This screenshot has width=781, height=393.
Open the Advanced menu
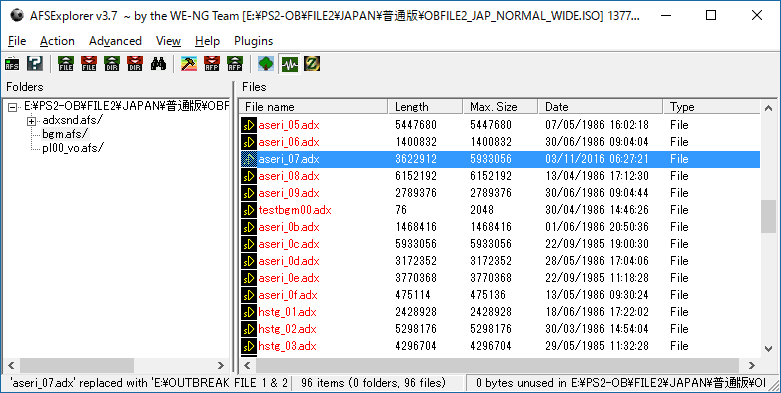(115, 41)
